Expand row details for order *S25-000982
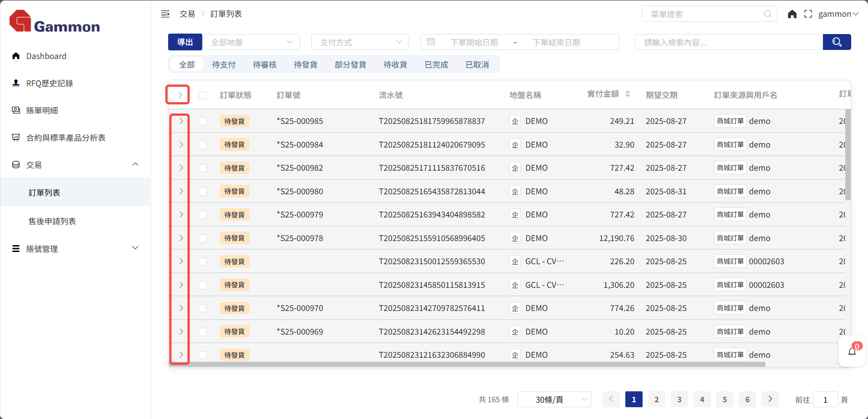This screenshot has width=868, height=419. (x=181, y=168)
